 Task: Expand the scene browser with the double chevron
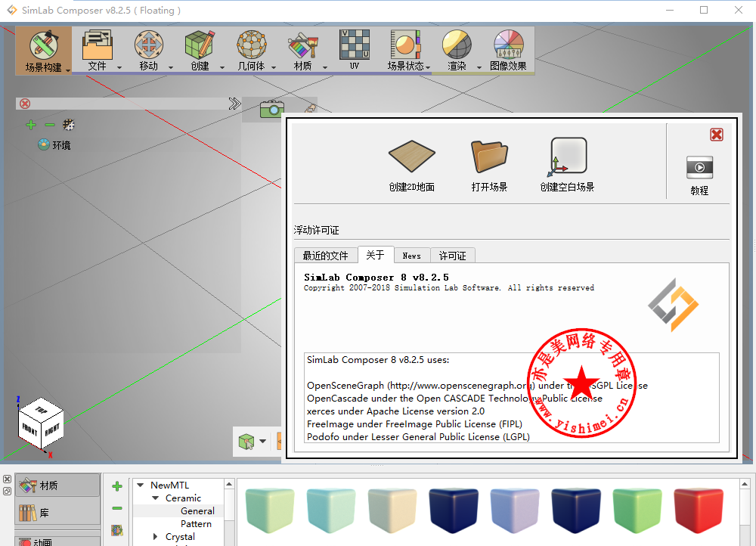(x=234, y=104)
